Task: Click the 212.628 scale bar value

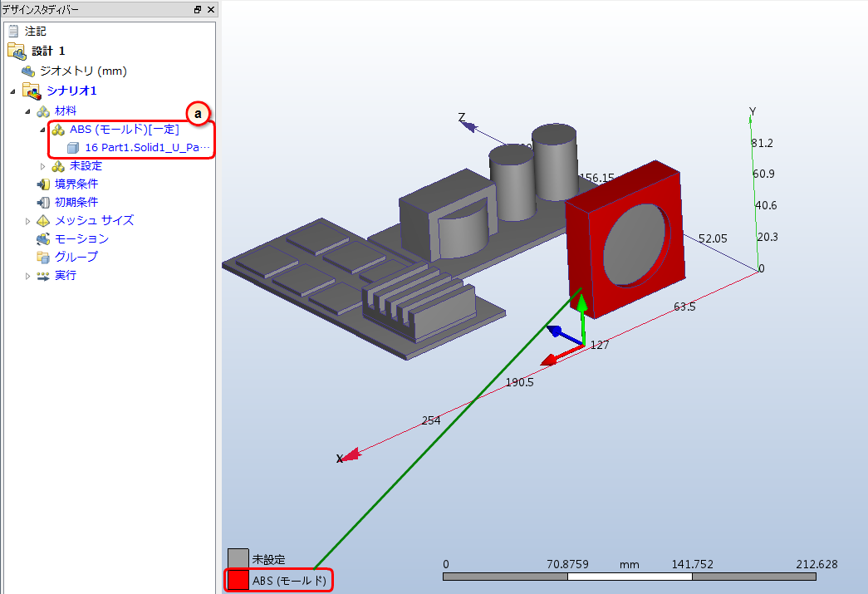Action: pyautogui.click(x=817, y=564)
